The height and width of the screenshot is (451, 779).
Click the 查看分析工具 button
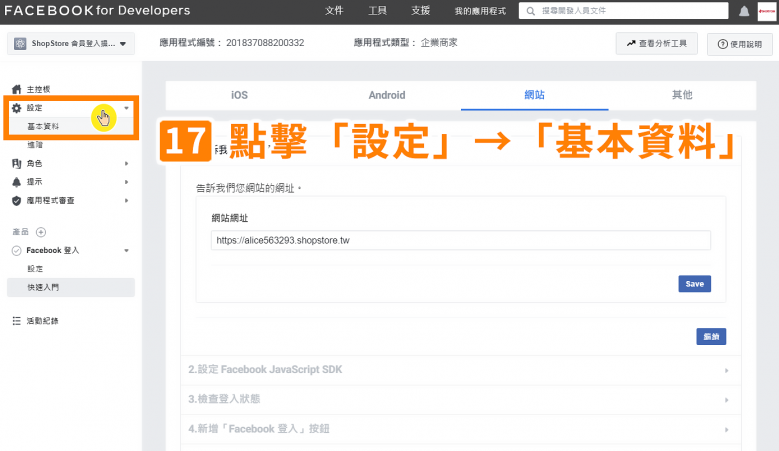(656, 43)
